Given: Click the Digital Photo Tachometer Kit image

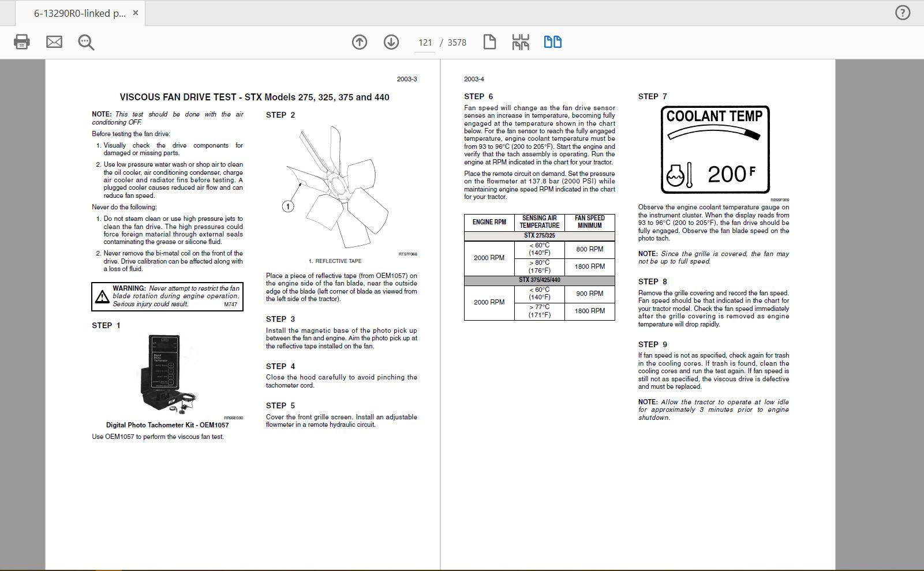Looking at the screenshot, I should tap(167, 373).
